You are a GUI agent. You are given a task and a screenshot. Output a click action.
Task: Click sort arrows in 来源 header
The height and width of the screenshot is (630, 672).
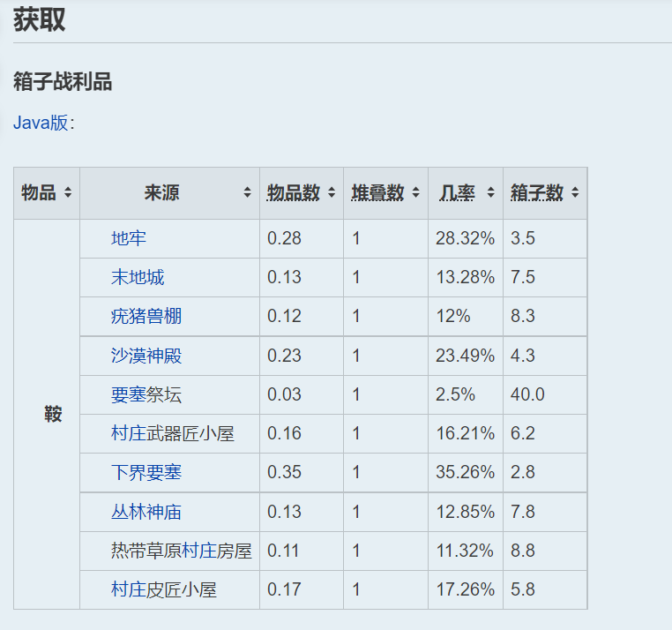pos(248,193)
